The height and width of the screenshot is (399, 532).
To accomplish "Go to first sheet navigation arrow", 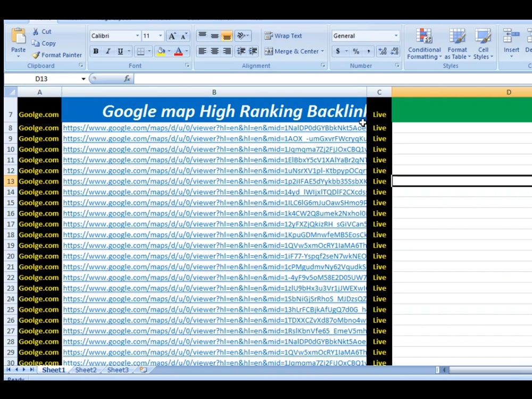I will (9, 370).
